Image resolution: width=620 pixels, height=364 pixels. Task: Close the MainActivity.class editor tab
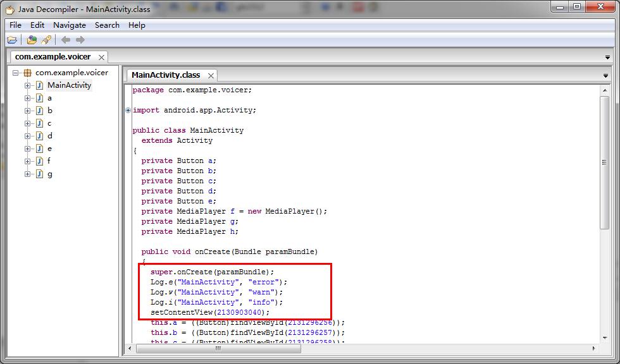tap(211, 75)
